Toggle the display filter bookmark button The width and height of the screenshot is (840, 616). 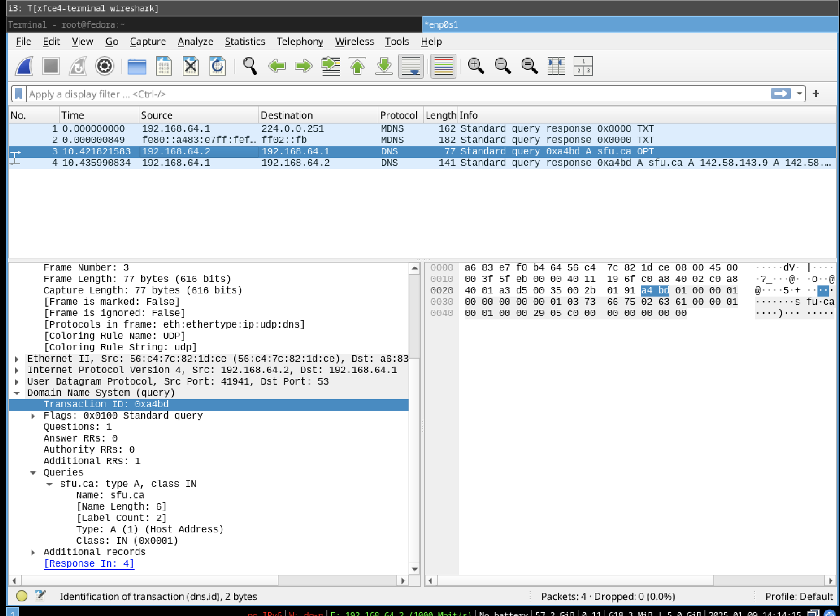(x=18, y=94)
